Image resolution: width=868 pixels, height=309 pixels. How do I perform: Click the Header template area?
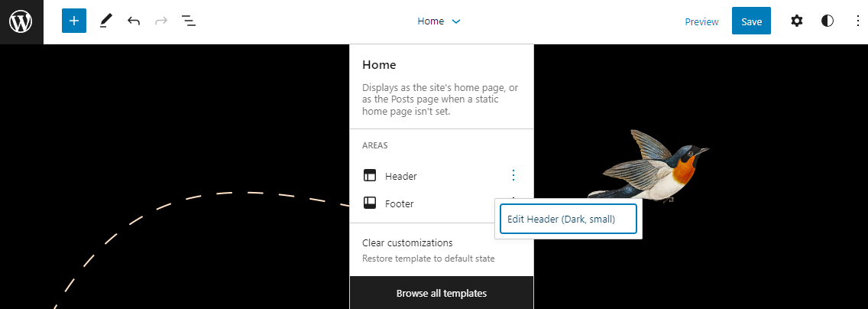coord(401,176)
